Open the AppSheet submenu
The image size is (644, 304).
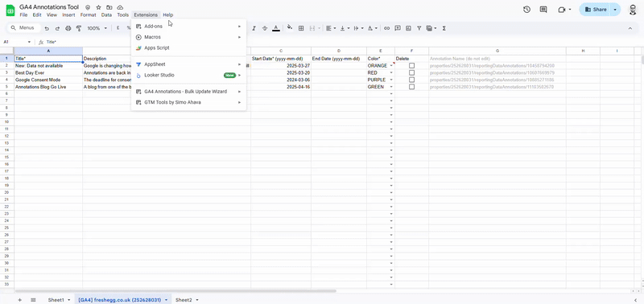click(x=188, y=64)
